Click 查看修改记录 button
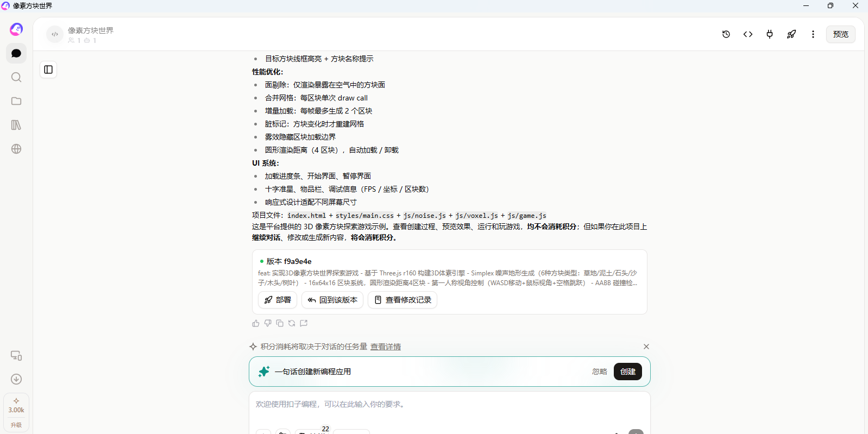This screenshot has height=434, width=868. (402, 300)
